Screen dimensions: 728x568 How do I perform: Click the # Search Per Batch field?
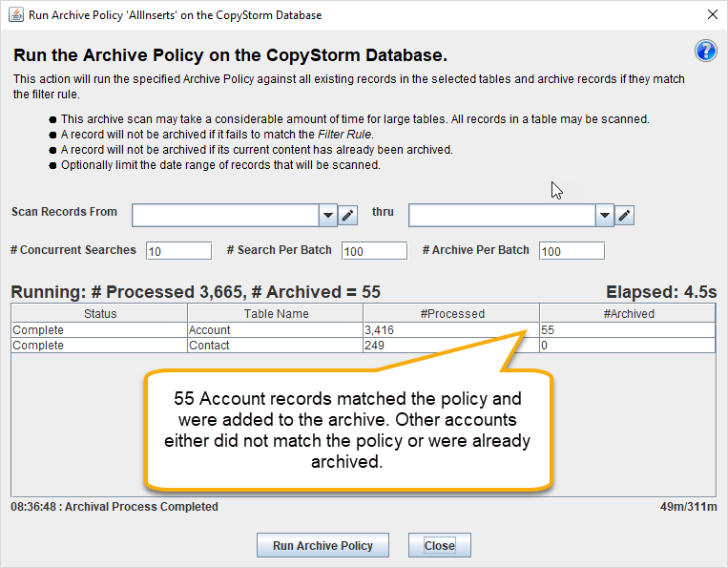[374, 251]
